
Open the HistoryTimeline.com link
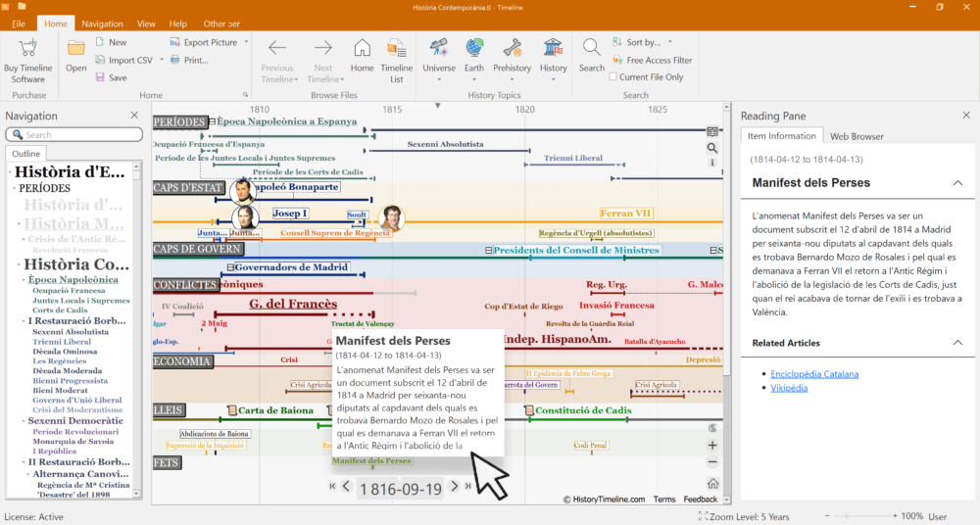click(x=604, y=499)
